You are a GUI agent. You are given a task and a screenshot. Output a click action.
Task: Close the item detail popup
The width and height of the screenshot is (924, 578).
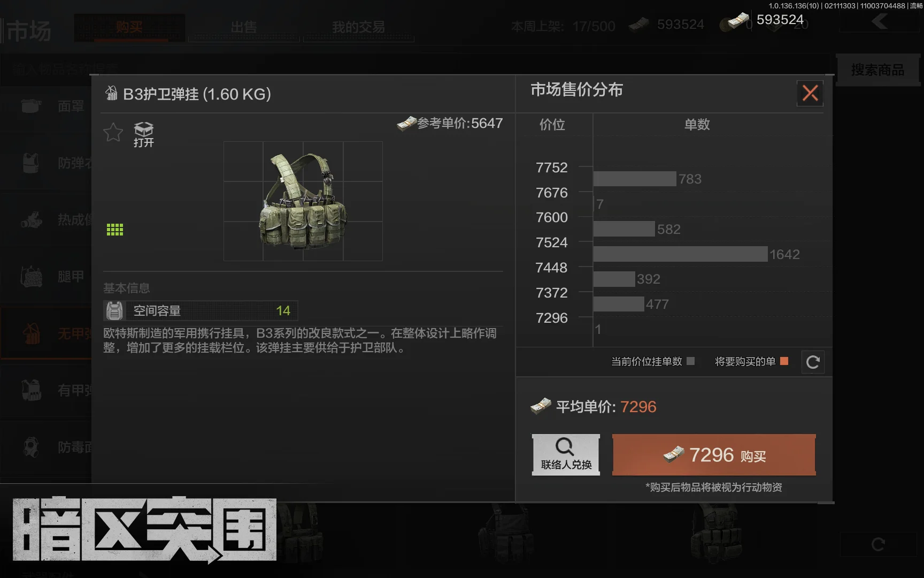tap(810, 93)
